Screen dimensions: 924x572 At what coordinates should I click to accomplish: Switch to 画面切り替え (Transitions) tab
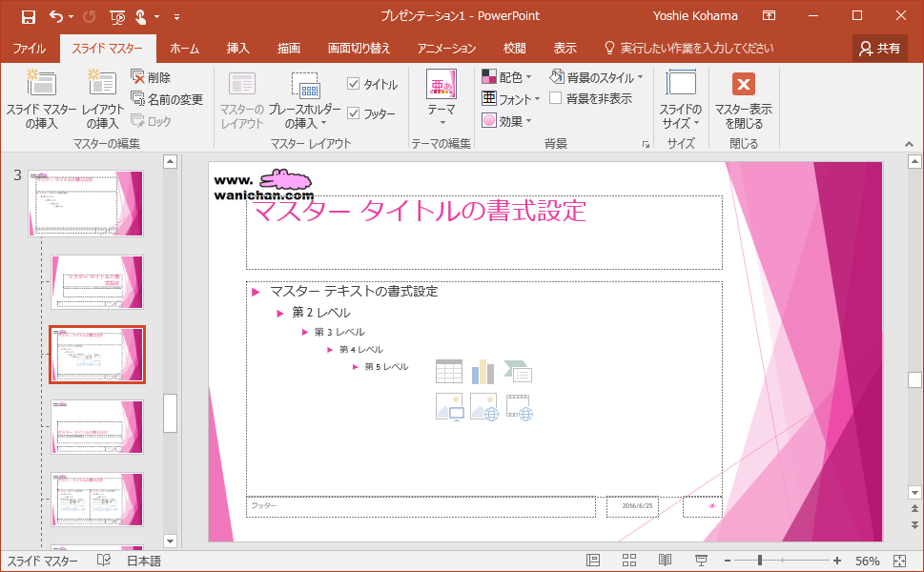359,49
